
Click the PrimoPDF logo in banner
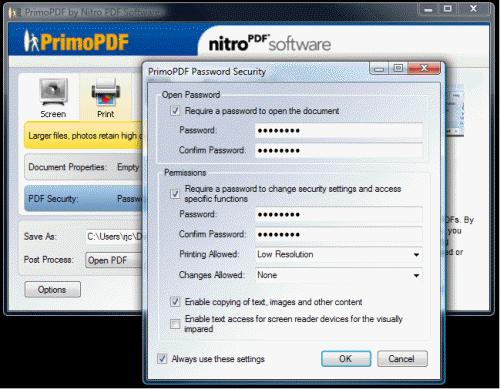point(77,42)
